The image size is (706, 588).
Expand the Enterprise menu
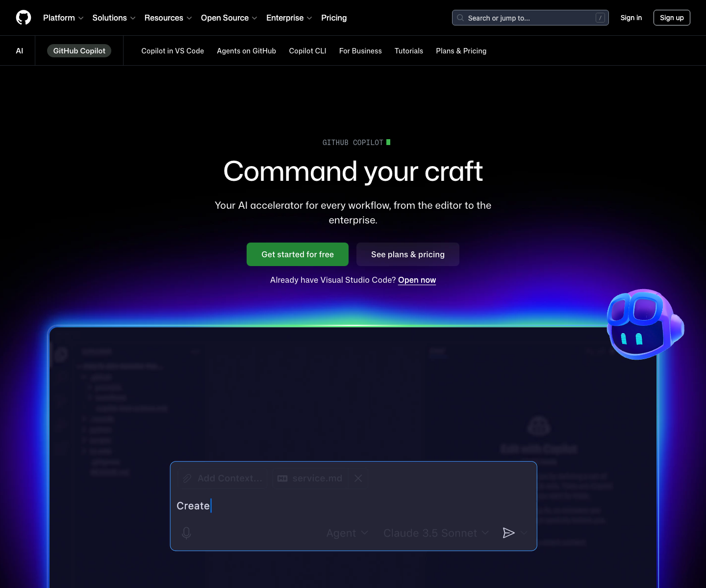pos(289,18)
